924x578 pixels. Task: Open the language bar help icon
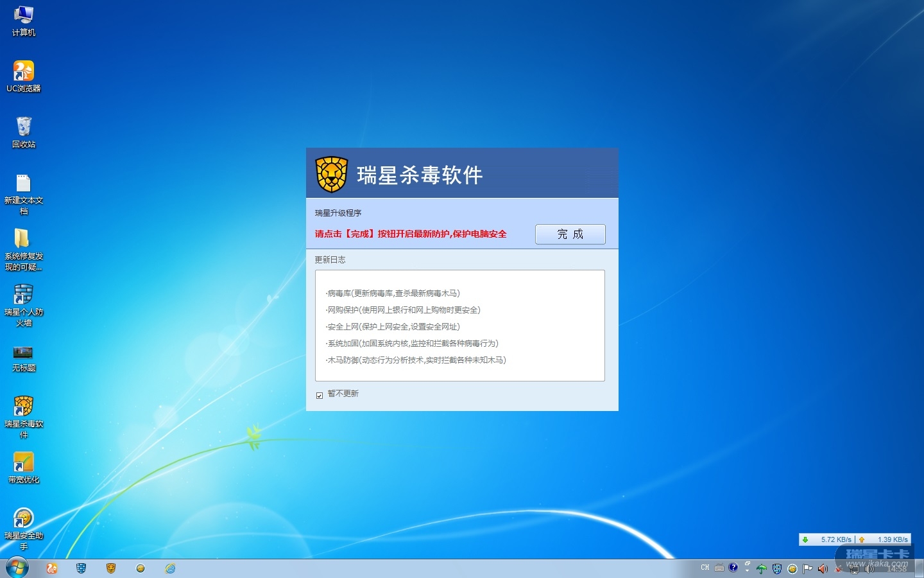coord(733,568)
